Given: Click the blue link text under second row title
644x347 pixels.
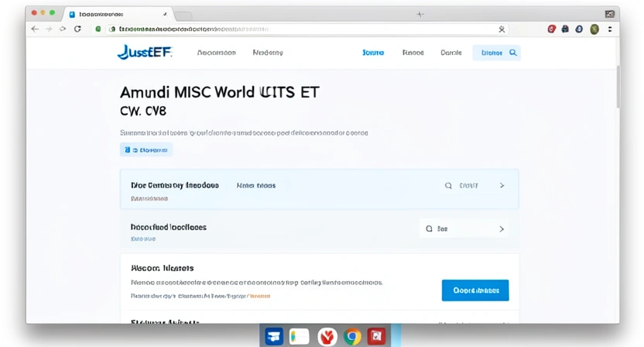Looking at the screenshot, I should tap(143, 239).
